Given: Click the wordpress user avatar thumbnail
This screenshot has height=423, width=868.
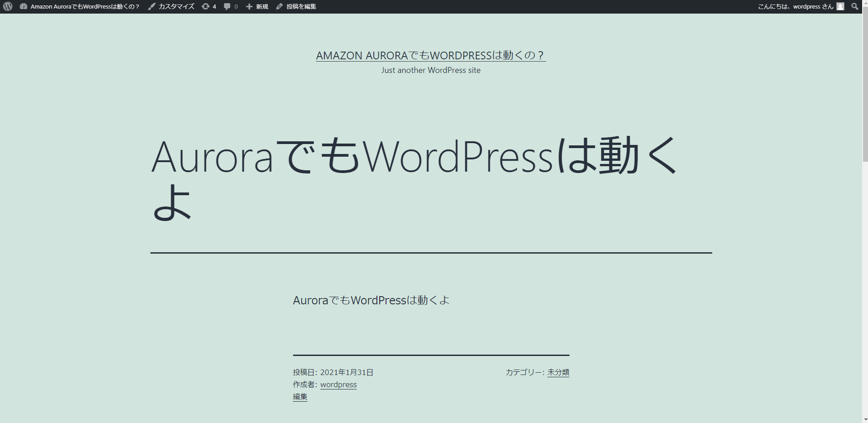Looking at the screenshot, I should (x=840, y=6).
